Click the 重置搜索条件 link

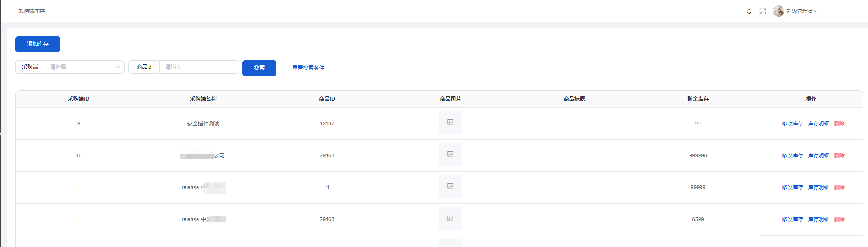308,68
